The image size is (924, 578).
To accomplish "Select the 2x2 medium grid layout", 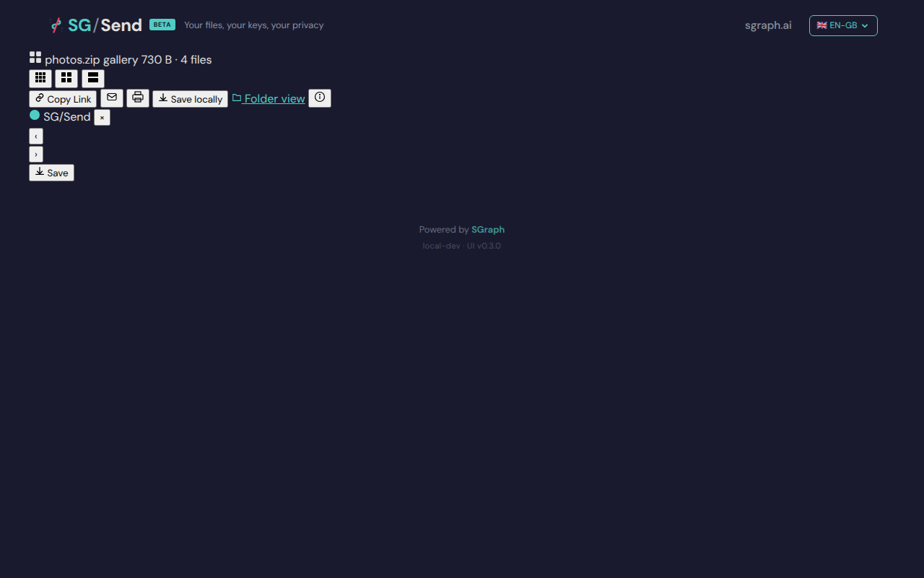I will point(66,78).
